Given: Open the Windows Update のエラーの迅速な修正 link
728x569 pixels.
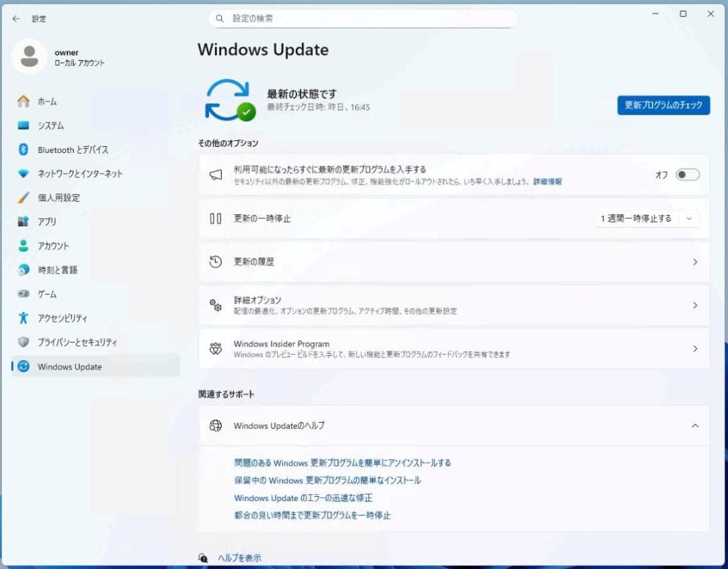Looking at the screenshot, I should (303, 498).
